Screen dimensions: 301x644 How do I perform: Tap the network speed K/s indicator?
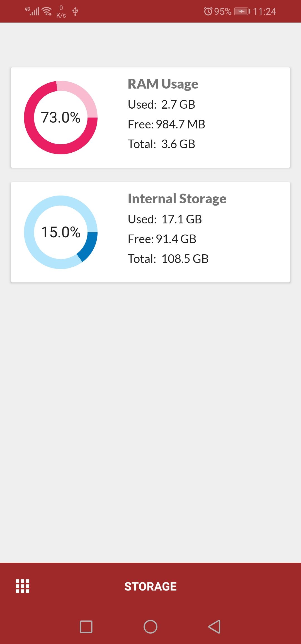coord(61,12)
